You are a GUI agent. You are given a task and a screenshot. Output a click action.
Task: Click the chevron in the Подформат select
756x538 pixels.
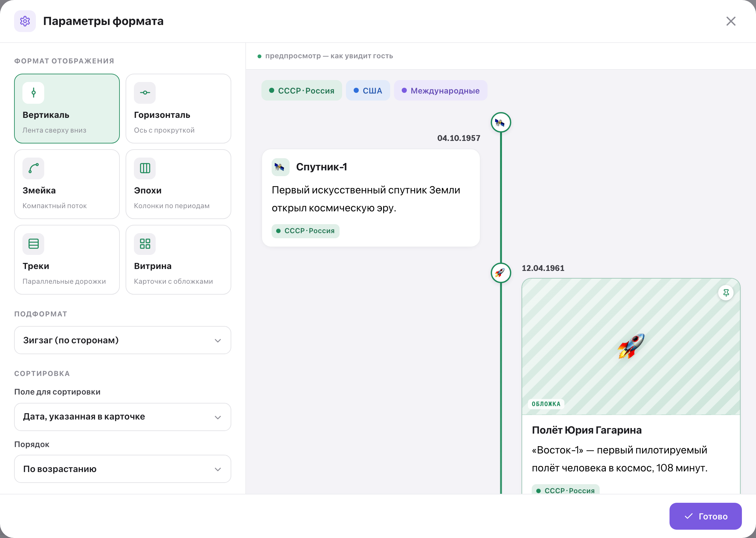click(x=218, y=340)
